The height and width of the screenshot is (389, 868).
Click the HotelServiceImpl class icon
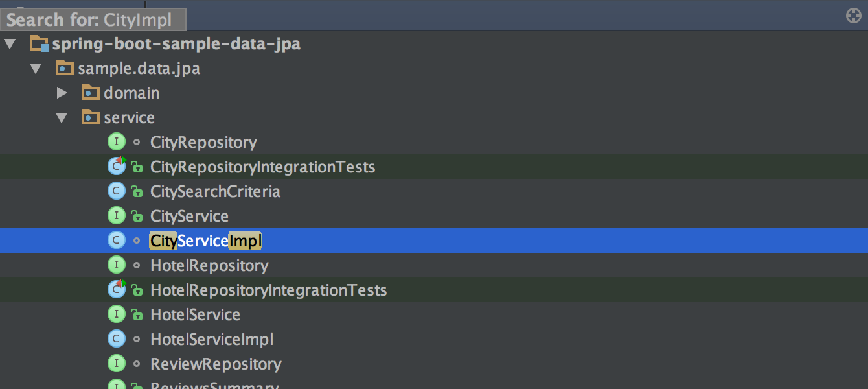116,339
